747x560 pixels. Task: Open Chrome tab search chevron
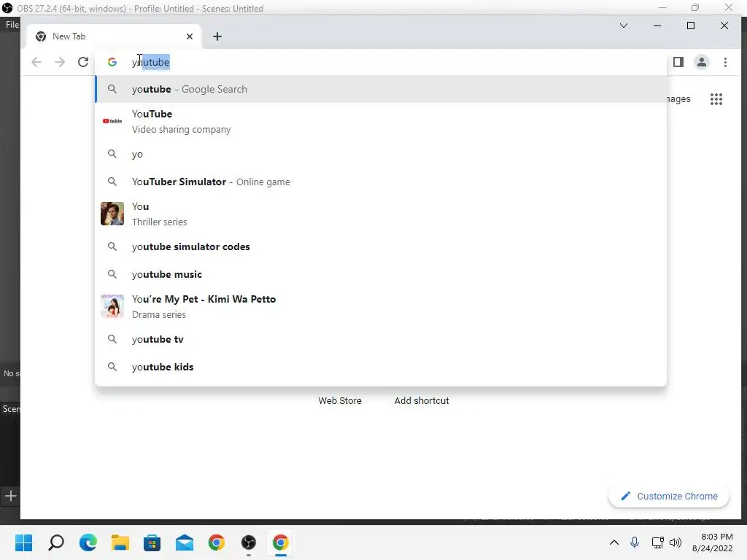[x=624, y=26]
